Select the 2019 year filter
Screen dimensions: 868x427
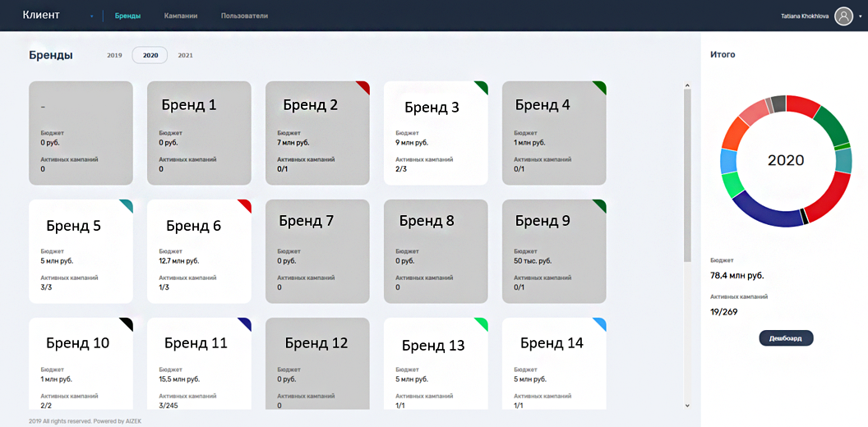click(x=114, y=56)
